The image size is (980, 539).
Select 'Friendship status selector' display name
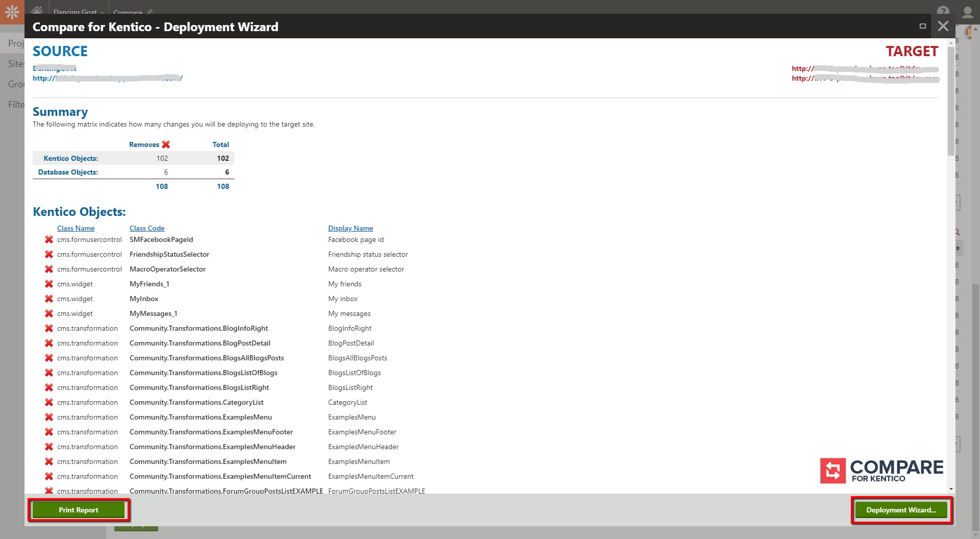[x=368, y=254]
